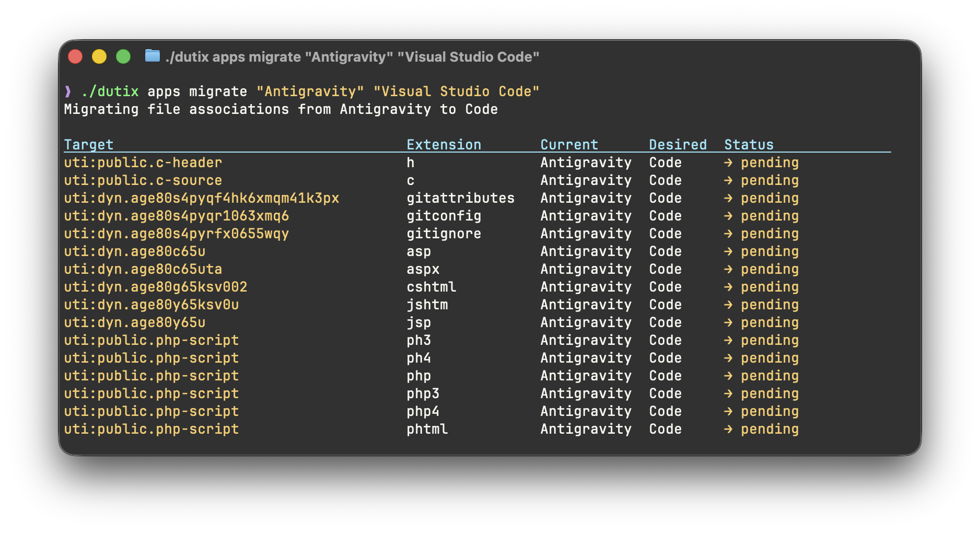980x533 pixels.
Task: Select 'uti:dyn.age80s4pyqr1063xmq6' target
Action: coord(177,216)
